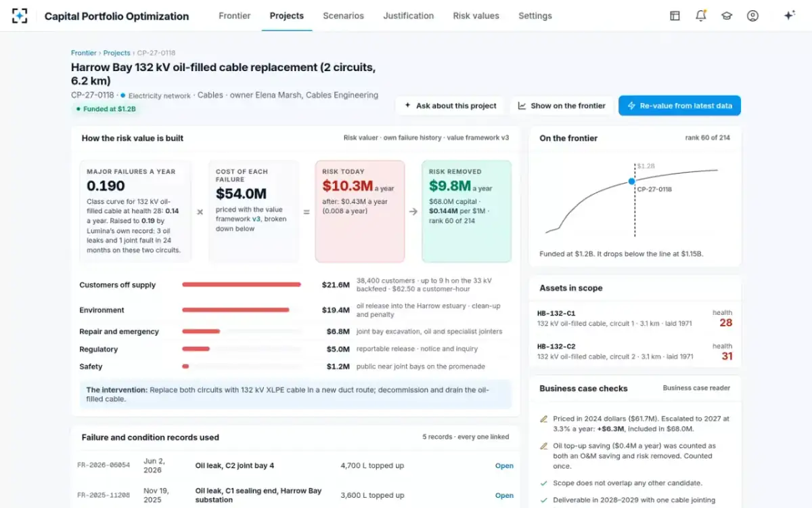Click the rank 60 of 214 frontier label

coord(708,137)
